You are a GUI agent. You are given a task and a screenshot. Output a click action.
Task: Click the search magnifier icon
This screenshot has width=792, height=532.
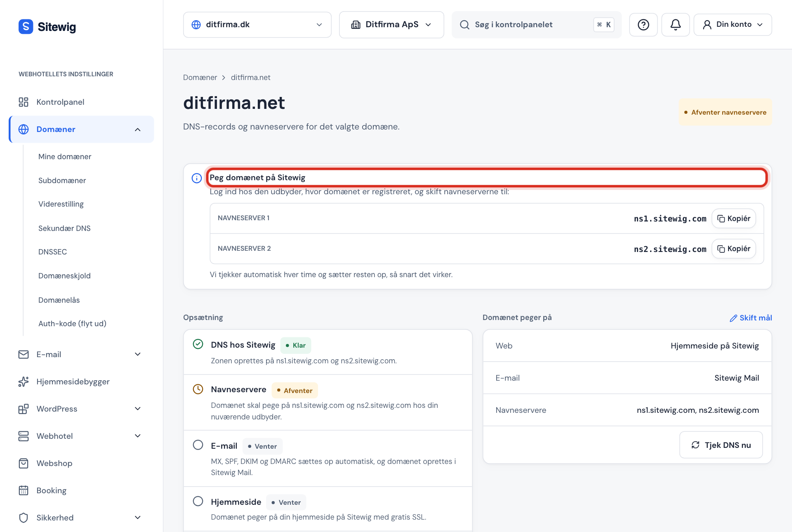point(464,25)
